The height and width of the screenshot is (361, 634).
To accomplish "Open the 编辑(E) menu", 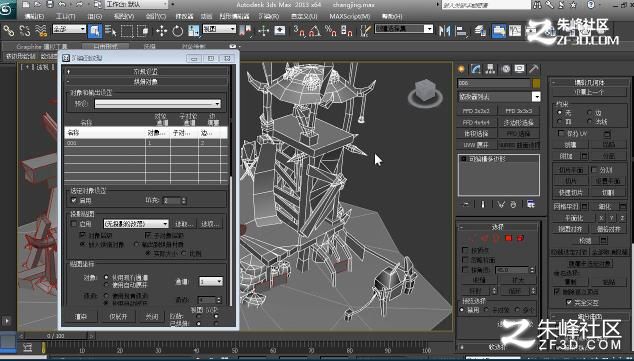I will pos(34,17).
